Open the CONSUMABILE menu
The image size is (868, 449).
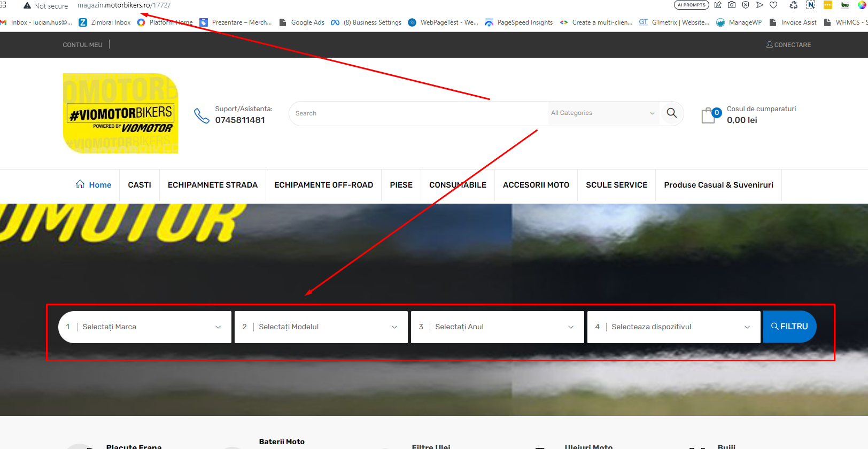[458, 185]
